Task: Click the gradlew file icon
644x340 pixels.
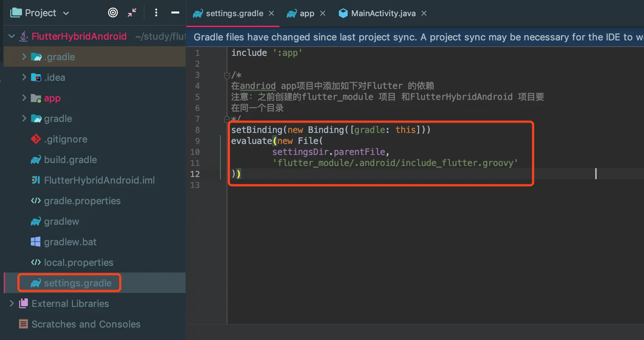Action: click(36, 221)
